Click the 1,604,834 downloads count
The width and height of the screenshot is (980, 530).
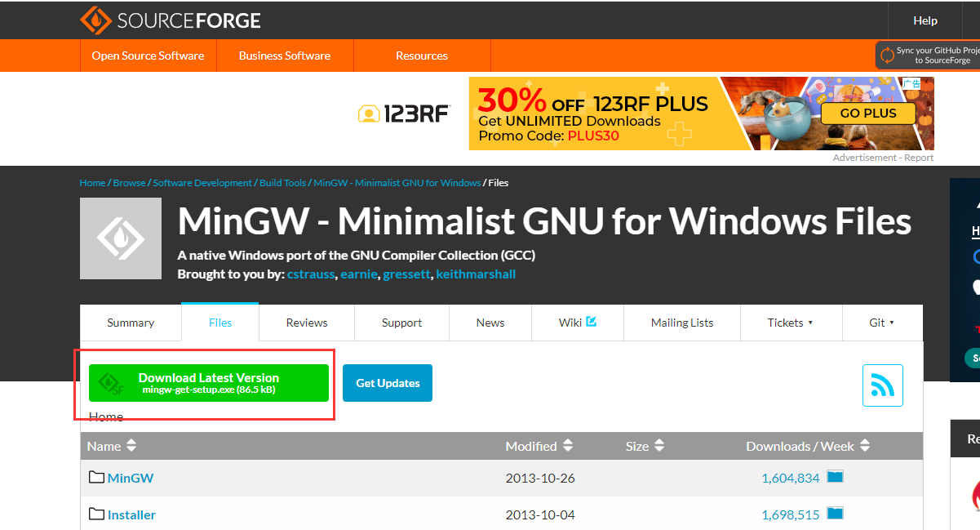pyautogui.click(x=791, y=478)
